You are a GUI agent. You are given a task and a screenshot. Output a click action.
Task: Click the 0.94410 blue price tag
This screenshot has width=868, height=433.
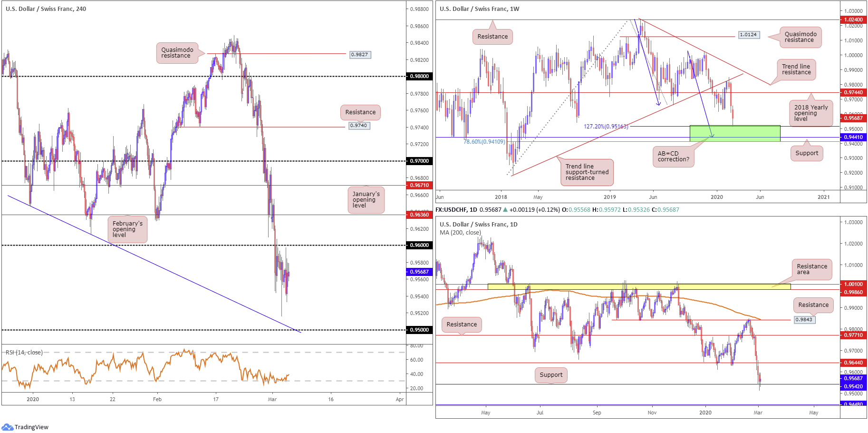(853, 137)
